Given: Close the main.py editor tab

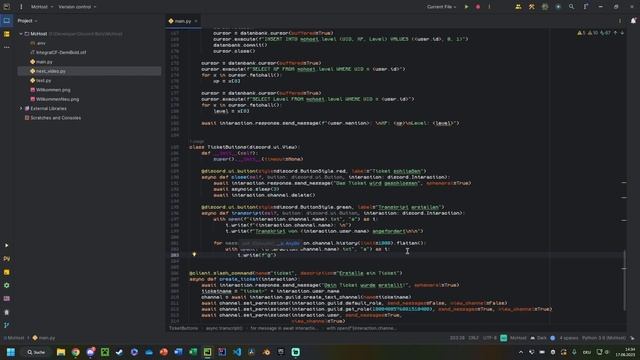Looking at the screenshot, I should [x=196, y=21].
